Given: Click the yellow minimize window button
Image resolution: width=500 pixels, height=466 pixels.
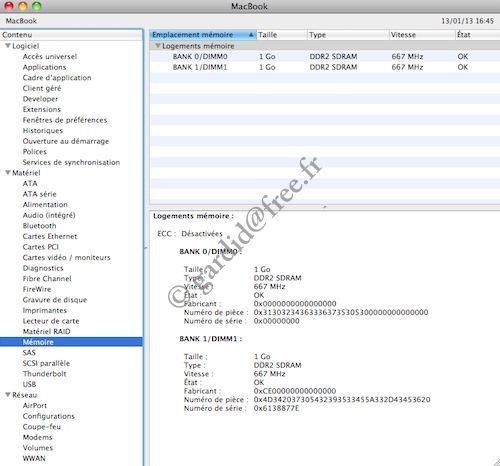Looking at the screenshot, I should 23,6.
